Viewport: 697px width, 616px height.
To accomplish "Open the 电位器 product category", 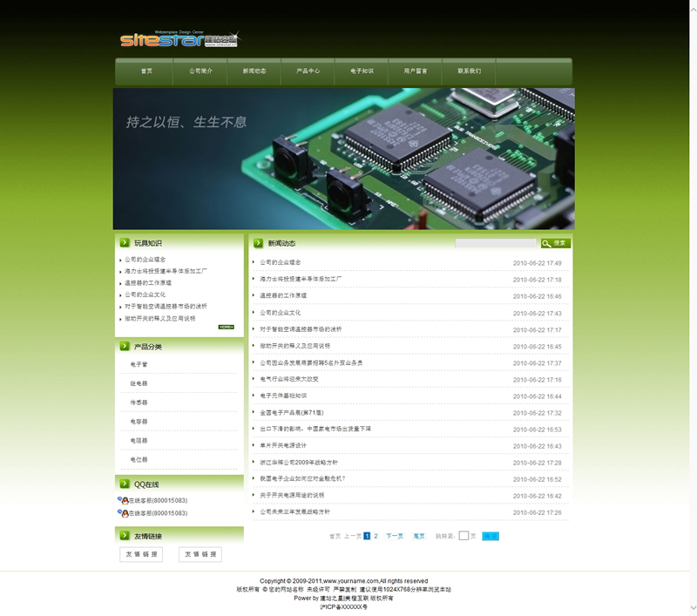I will pyautogui.click(x=139, y=459).
